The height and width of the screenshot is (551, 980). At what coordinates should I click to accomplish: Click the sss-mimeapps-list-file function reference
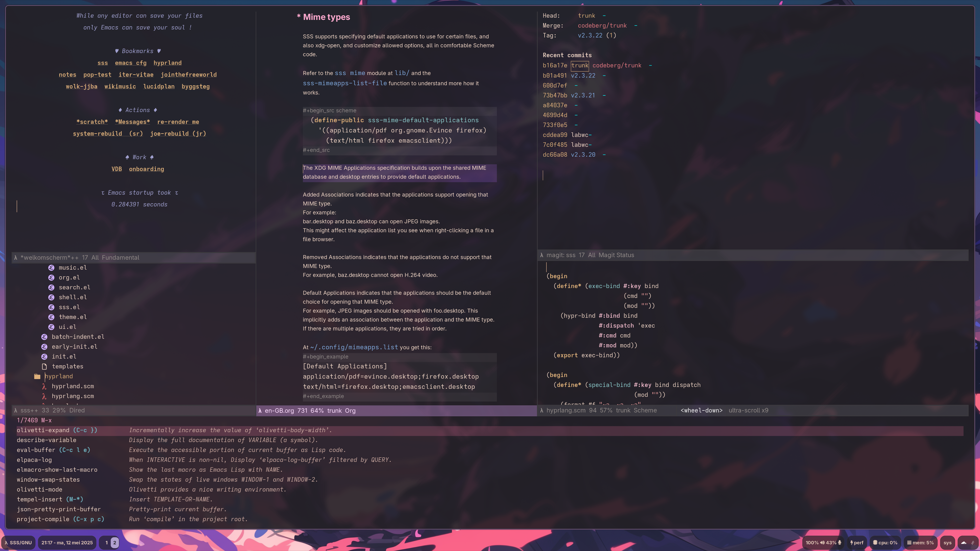[345, 83]
